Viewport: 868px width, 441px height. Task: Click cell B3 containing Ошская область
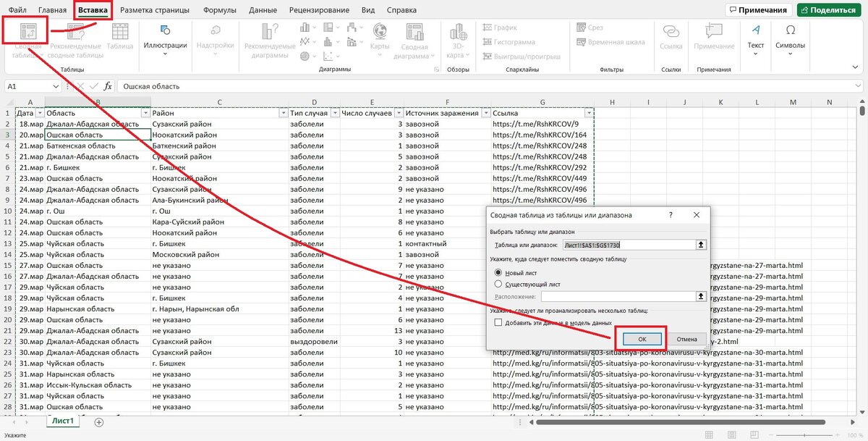point(98,135)
